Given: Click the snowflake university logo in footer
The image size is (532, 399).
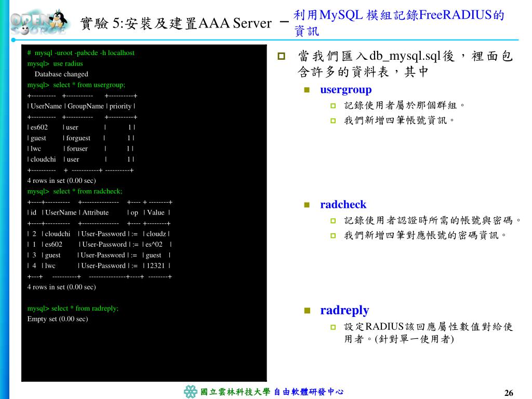Looking at the screenshot, I should coord(191,392).
